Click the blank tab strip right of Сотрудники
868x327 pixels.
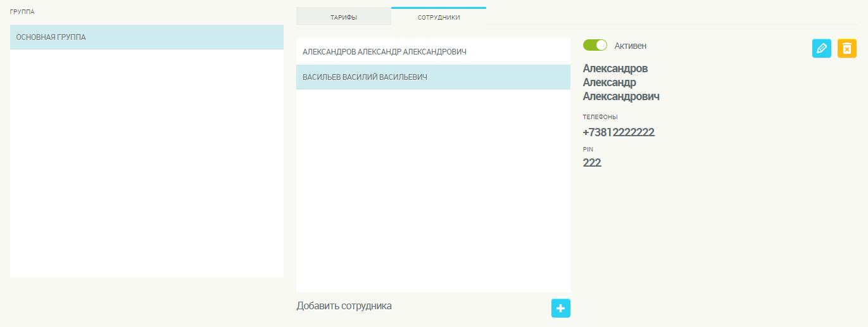pos(671,16)
